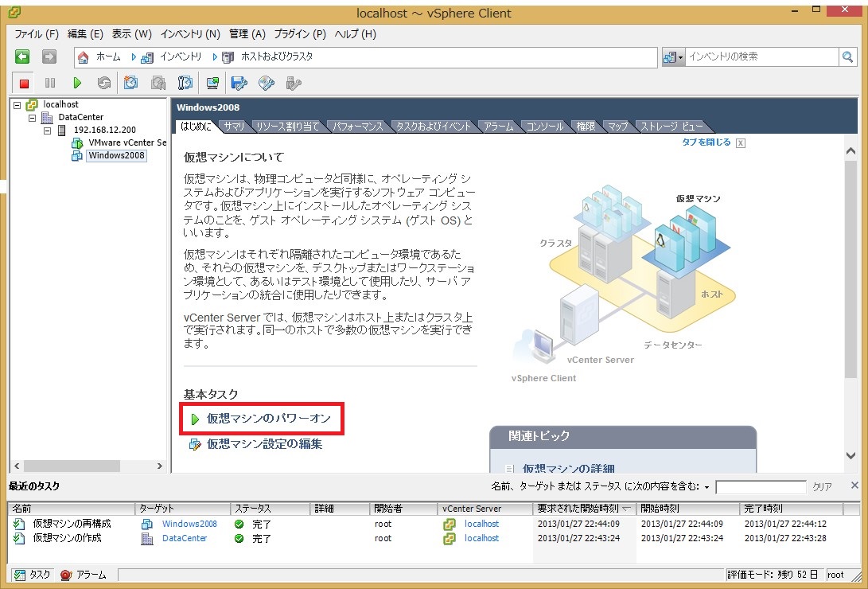Click the recent tasks filter text box
868x589 pixels.
point(761,487)
